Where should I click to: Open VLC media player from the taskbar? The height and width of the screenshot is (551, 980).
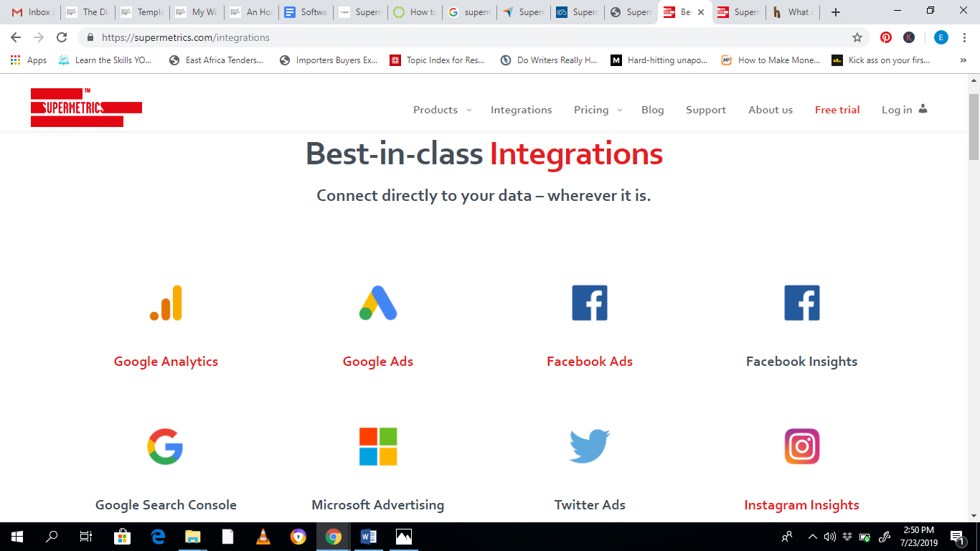coord(263,537)
